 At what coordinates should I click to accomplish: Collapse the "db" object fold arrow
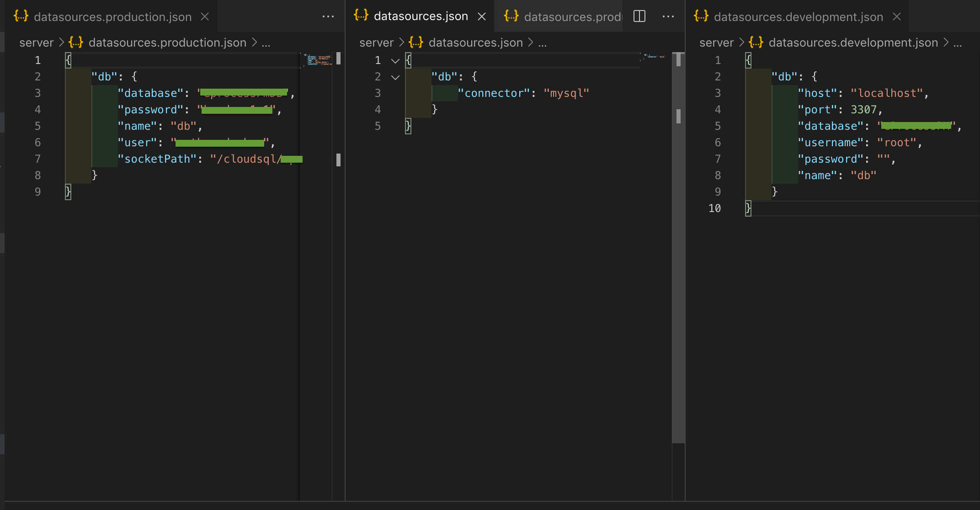coord(395,77)
